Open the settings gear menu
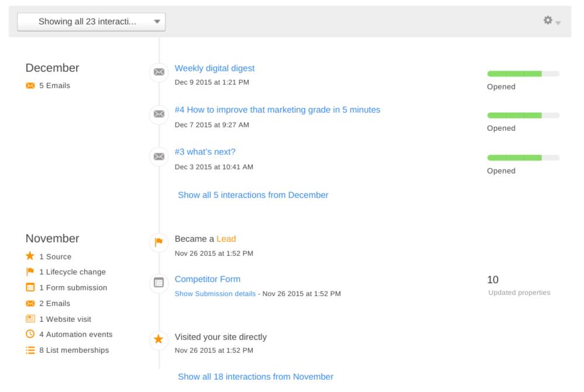The width and height of the screenshot is (584, 392). [x=548, y=20]
